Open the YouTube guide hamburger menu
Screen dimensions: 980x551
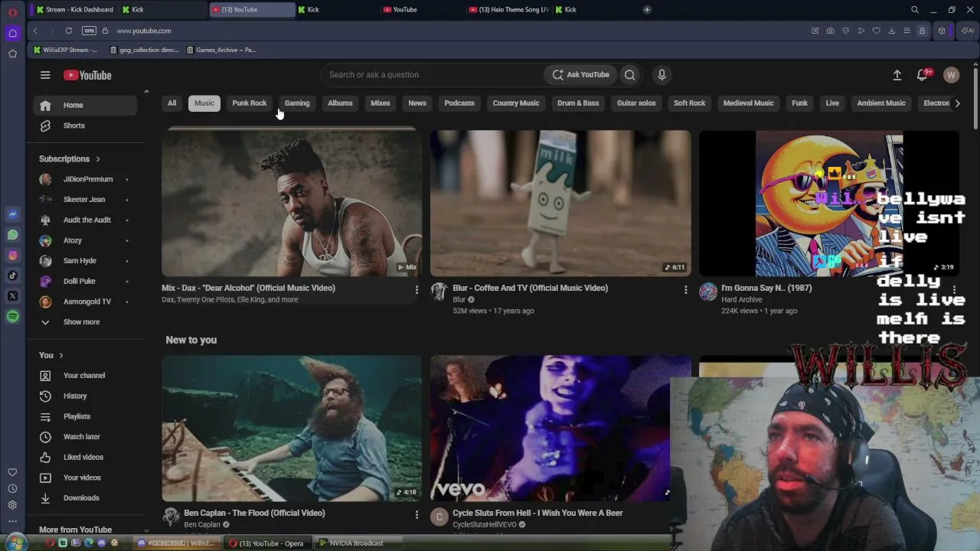[45, 75]
